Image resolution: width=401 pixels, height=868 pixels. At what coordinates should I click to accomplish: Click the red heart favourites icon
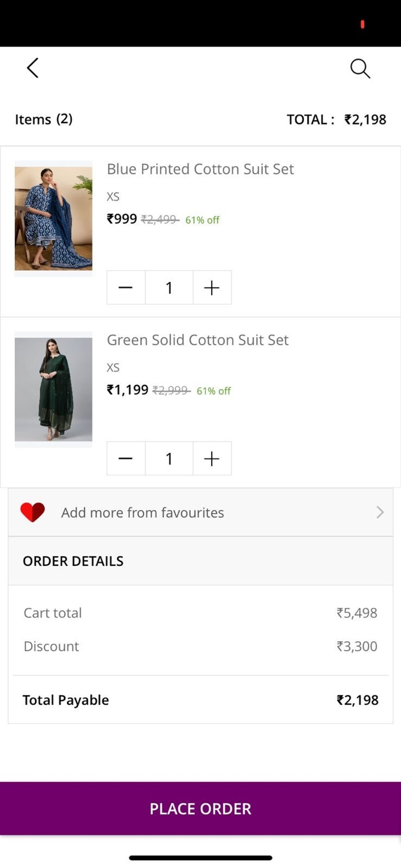(33, 512)
